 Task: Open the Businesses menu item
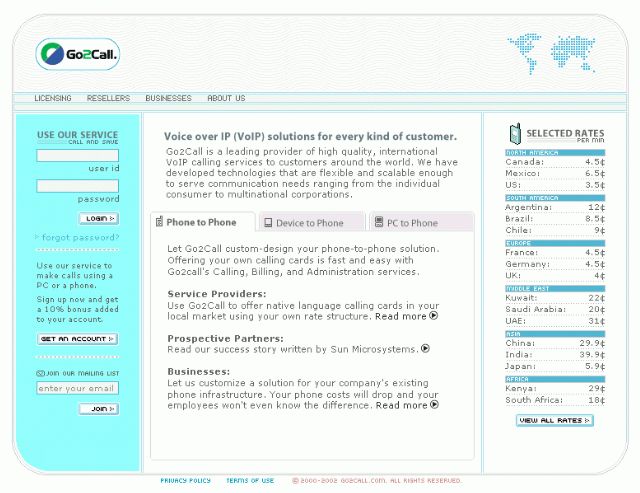[x=168, y=98]
